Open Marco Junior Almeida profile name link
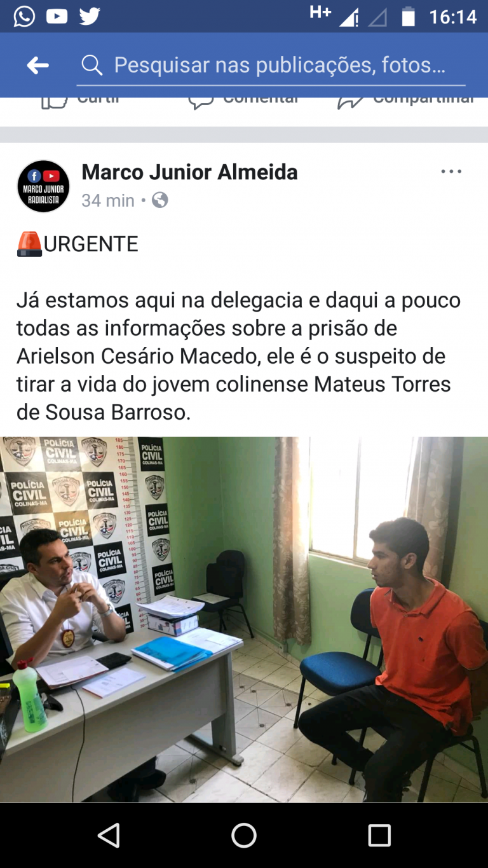The width and height of the screenshot is (488, 868). click(189, 172)
